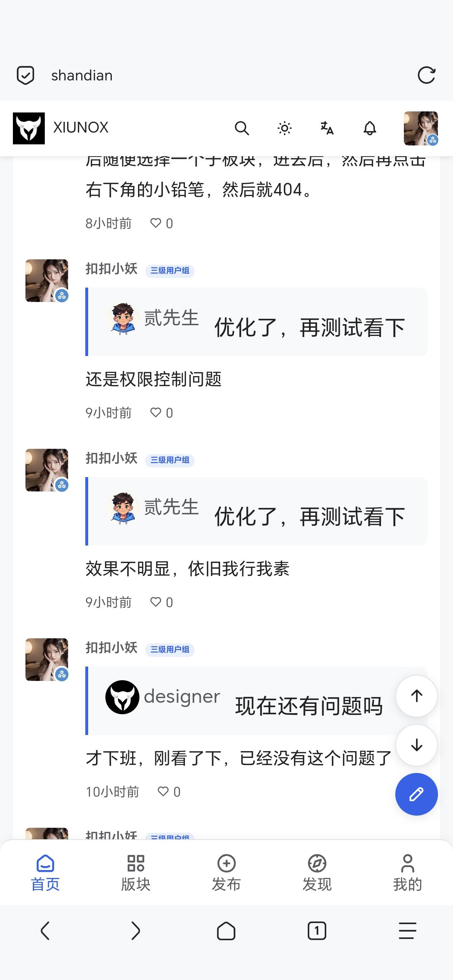Jump to top with up arrow button
The height and width of the screenshot is (980, 453).
416,696
